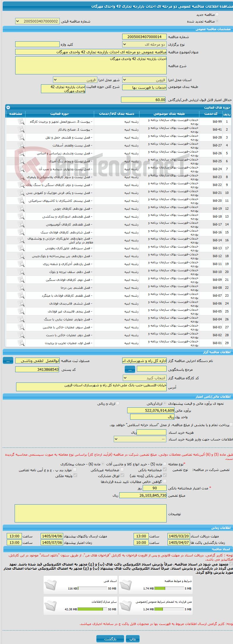Choose ماده (5) خرید انواع کالا radio
The height and width of the screenshot is (644, 233).
click(165, 464)
